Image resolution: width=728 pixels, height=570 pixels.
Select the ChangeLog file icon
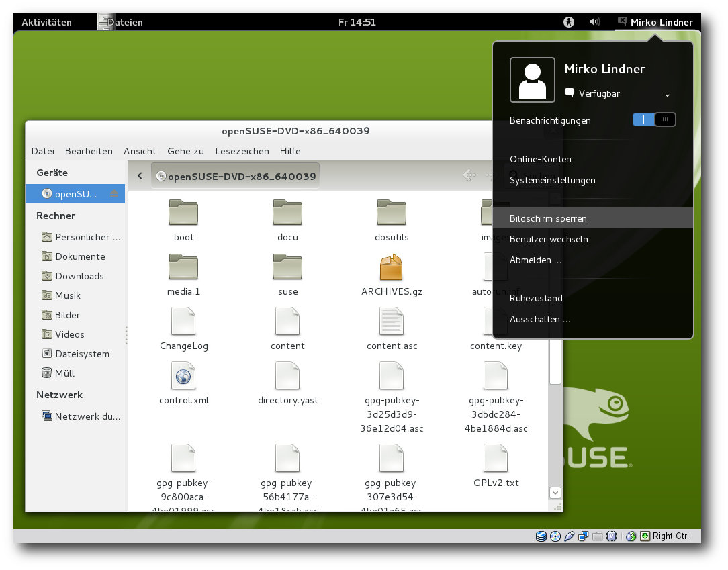point(183,321)
